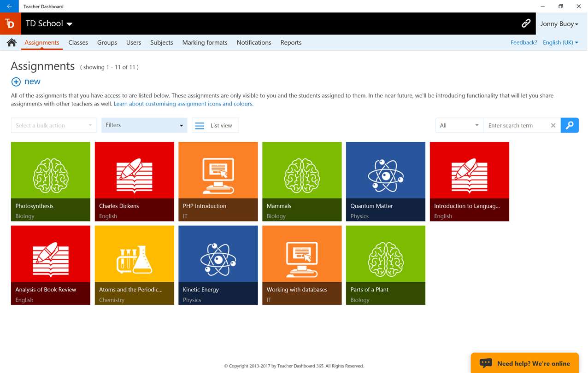Viewport: 588px width, 373px height.
Task: Click the Chemistry subject label
Action: 112,300
